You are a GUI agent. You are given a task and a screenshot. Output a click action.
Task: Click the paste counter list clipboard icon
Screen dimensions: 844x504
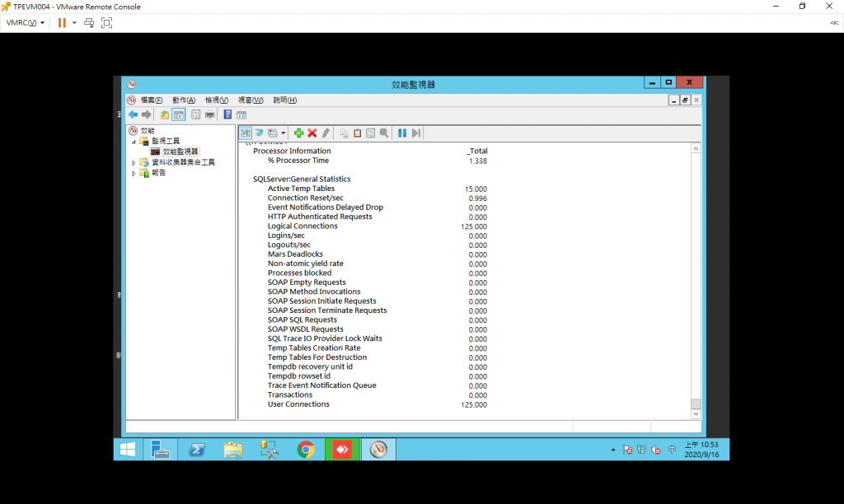[x=358, y=133]
